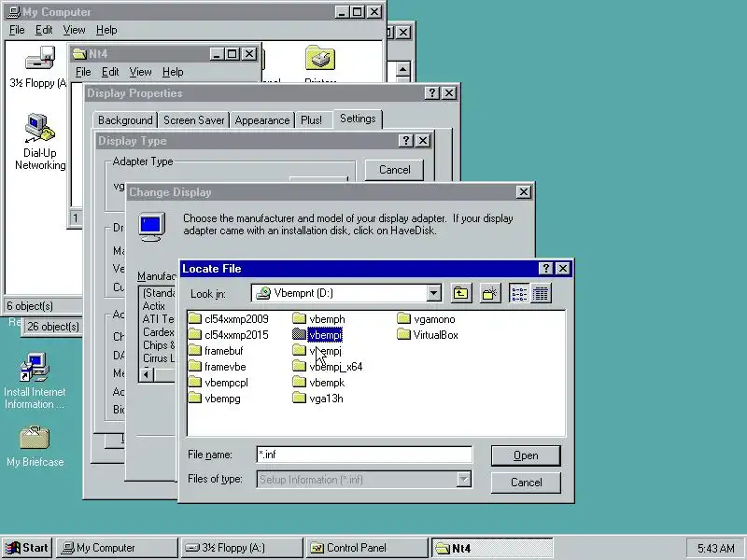Screen dimensions: 747x560
Task: Click up scroll arrow in background window
Action: tap(402, 70)
